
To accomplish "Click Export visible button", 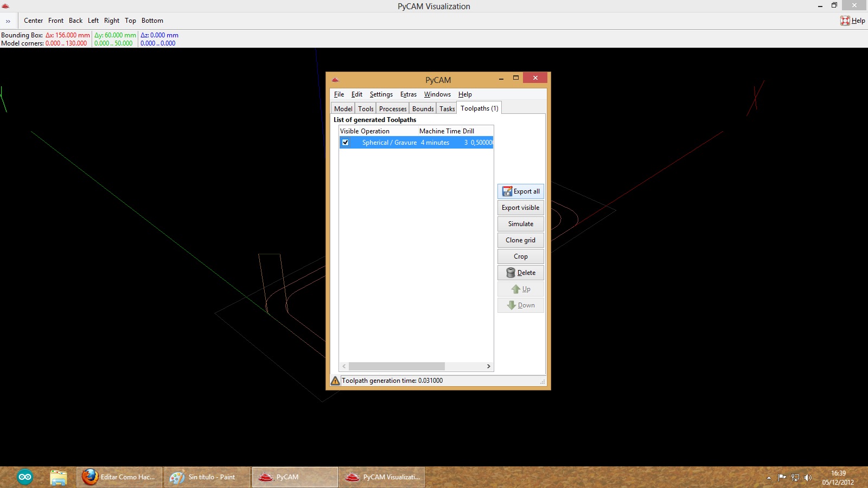I will tap(521, 208).
